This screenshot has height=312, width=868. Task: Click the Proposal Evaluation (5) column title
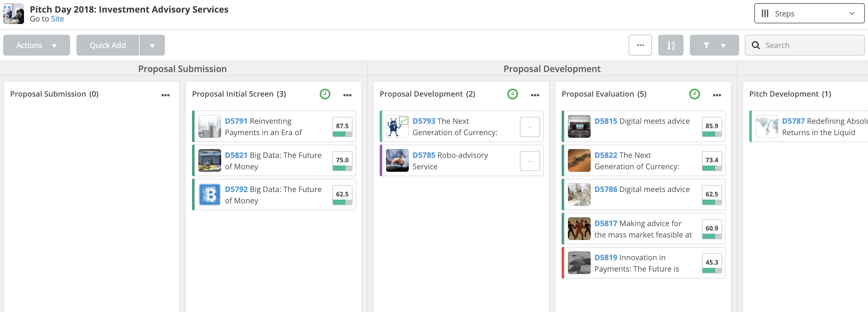coord(604,94)
